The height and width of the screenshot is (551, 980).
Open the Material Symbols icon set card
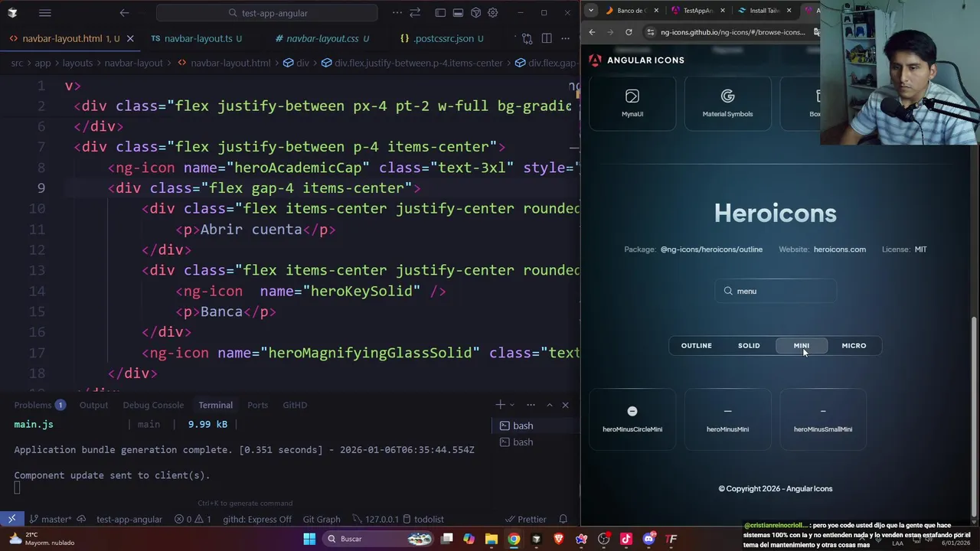727,103
